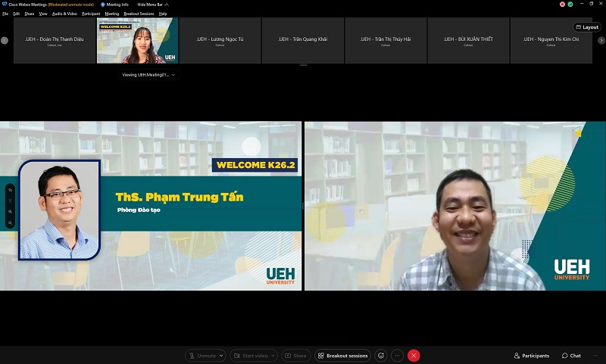
Task: Select Trần Thị Thúy Hải participant tile
Action: (386, 40)
